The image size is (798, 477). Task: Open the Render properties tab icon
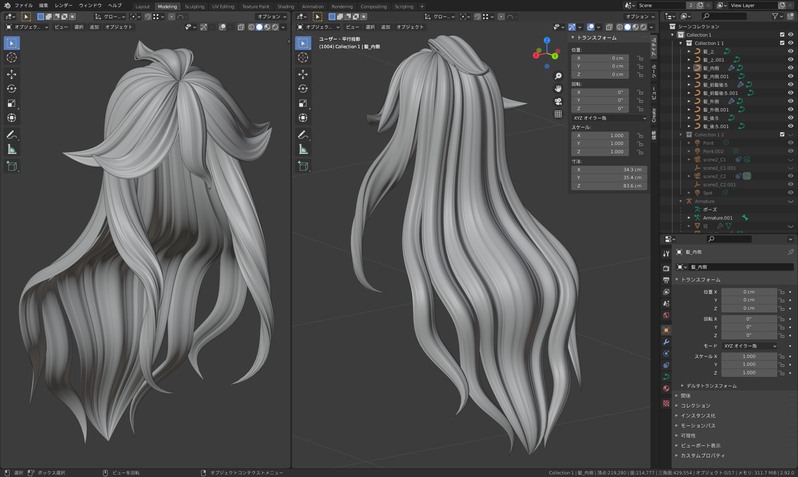(x=666, y=269)
